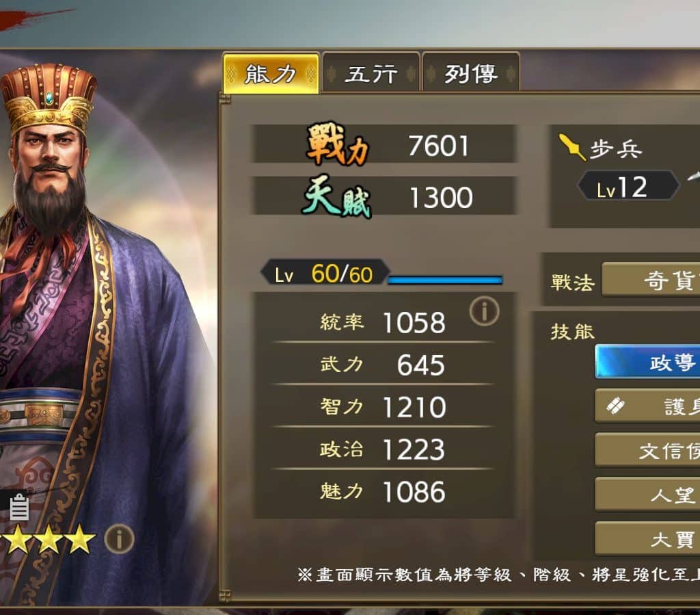The image size is (700, 615).
Task: Tap the 護身 skill's feather icon
Action: tap(615, 406)
